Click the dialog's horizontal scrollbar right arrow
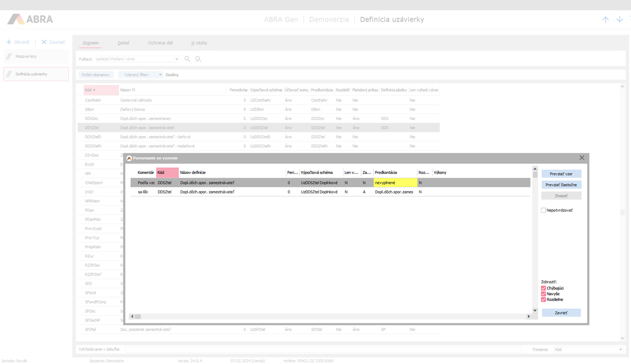 pyautogui.click(x=529, y=316)
